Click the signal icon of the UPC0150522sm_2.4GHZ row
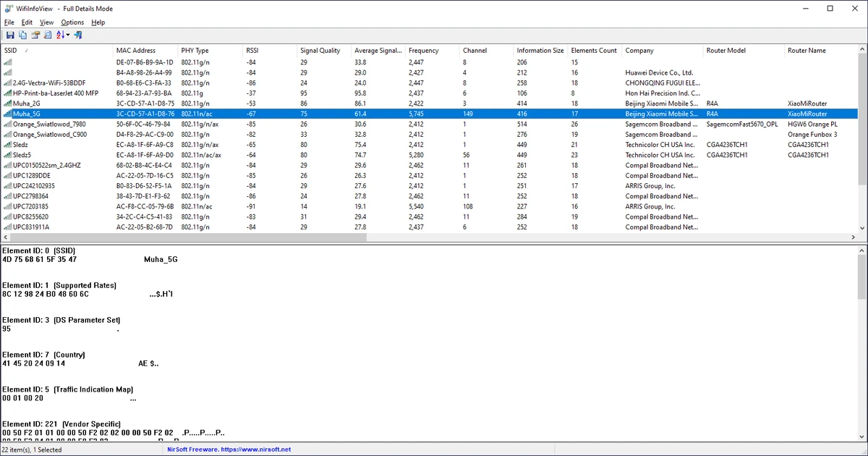Image resolution: width=868 pixels, height=456 pixels. point(7,165)
